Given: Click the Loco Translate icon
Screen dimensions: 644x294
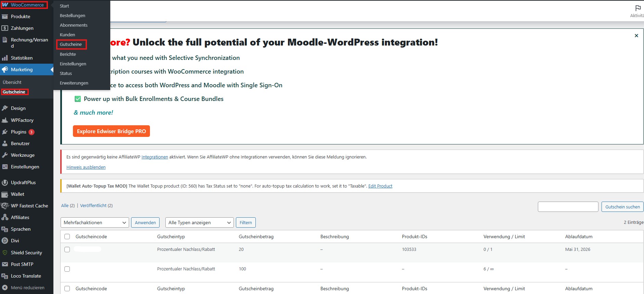Looking at the screenshot, I should tap(5, 276).
